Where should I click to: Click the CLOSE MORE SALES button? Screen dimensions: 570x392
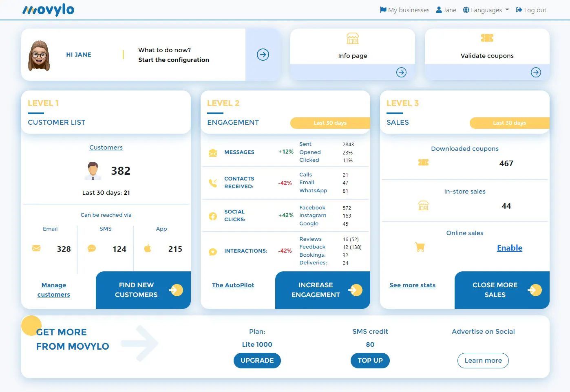pos(502,290)
